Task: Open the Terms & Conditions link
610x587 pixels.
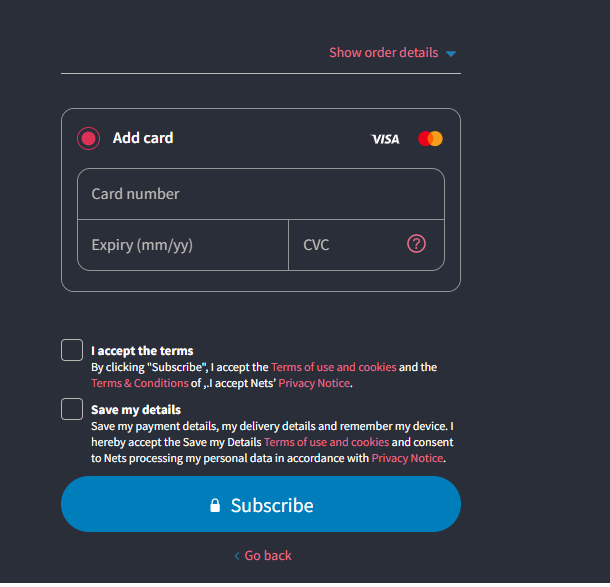Action: [140, 384]
